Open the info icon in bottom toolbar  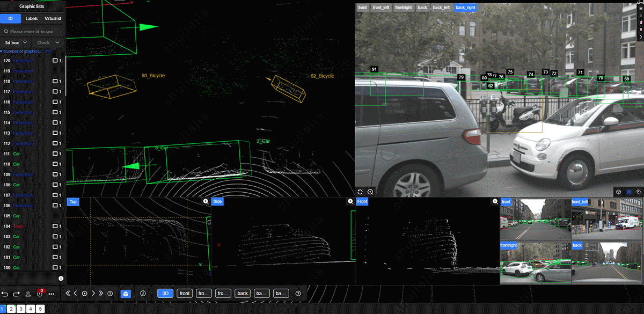[143, 294]
